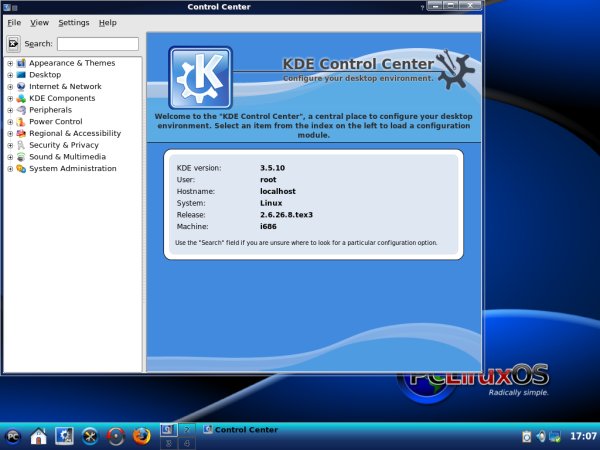The width and height of the screenshot is (600, 450).
Task: Open the Help menu
Action: click(107, 22)
